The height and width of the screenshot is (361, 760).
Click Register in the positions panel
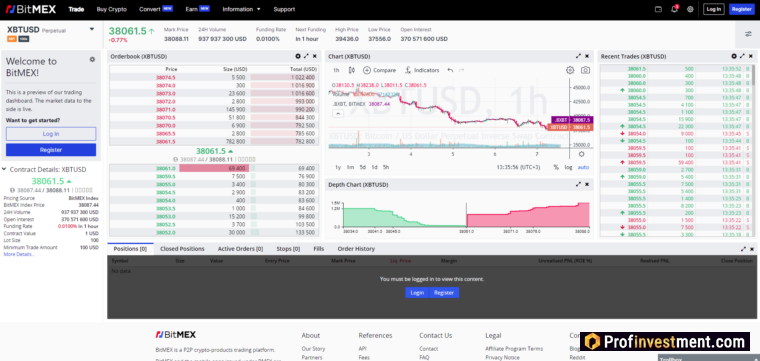[x=444, y=293]
